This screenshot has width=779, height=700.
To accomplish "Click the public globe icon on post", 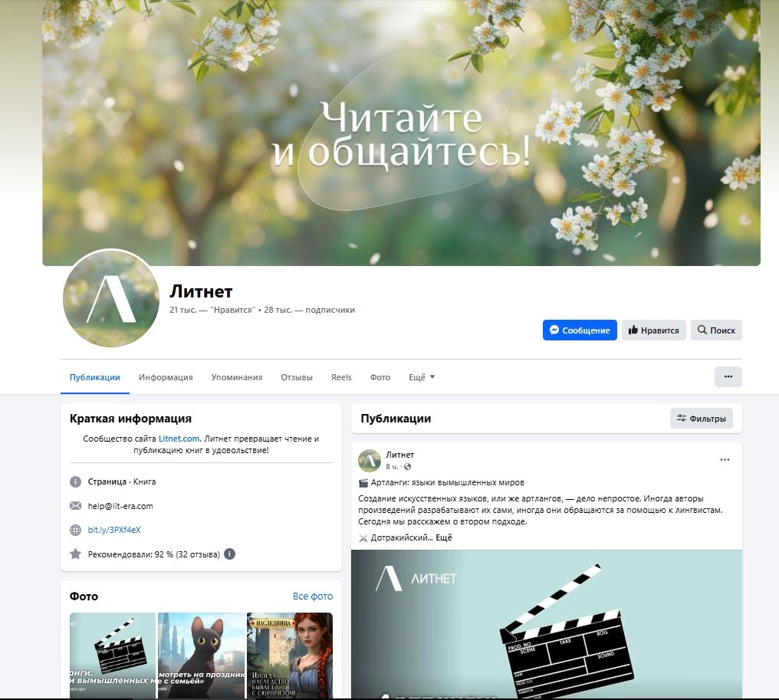I will tap(407, 466).
